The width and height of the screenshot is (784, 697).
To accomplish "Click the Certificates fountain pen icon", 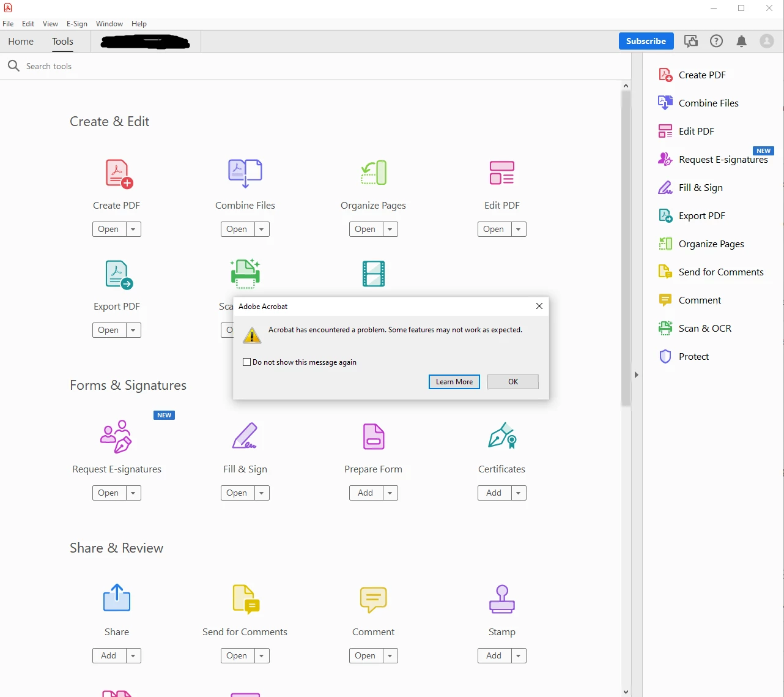I will coord(502,436).
